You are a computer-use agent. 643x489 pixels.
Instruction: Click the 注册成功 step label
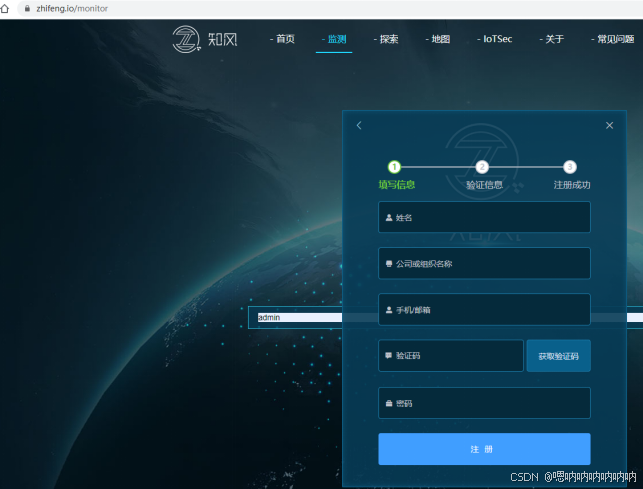tap(572, 185)
